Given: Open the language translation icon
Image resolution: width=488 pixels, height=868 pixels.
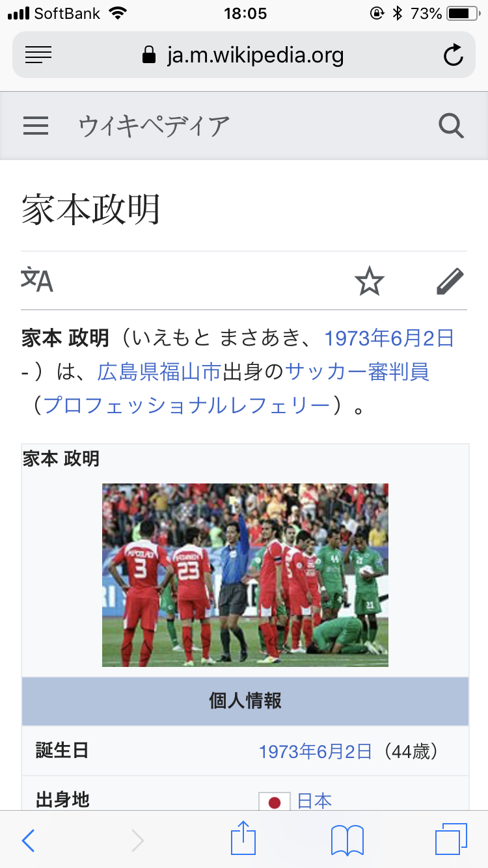Looking at the screenshot, I should pos(37,280).
